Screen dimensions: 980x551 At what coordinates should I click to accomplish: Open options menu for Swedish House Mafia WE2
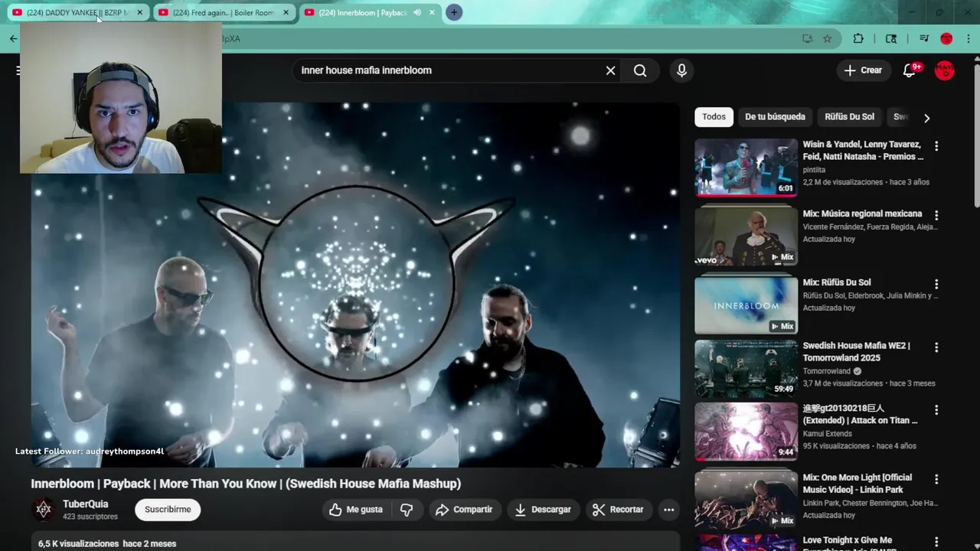tap(936, 347)
